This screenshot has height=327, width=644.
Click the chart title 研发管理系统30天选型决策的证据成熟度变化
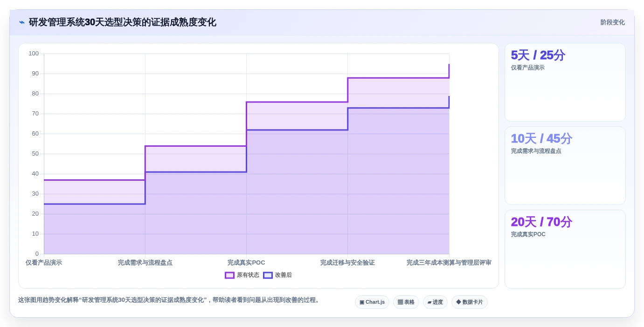[123, 22]
